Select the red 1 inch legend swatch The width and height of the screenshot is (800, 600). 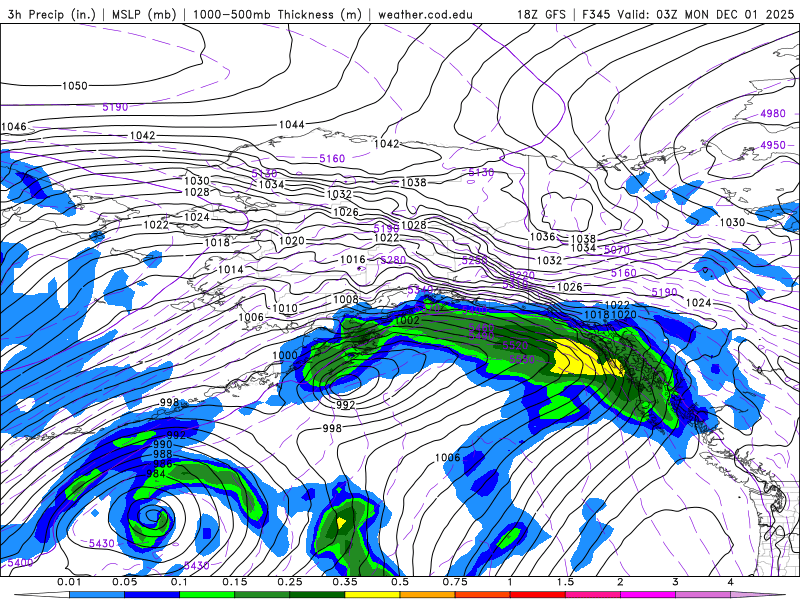pyautogui.click(x=538, y=595)
